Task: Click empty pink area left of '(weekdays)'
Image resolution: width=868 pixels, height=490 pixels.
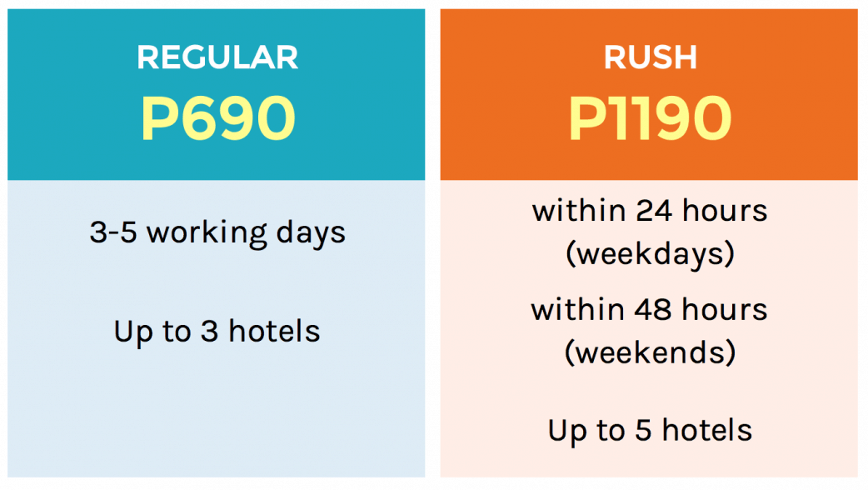Action: [500, 254]
